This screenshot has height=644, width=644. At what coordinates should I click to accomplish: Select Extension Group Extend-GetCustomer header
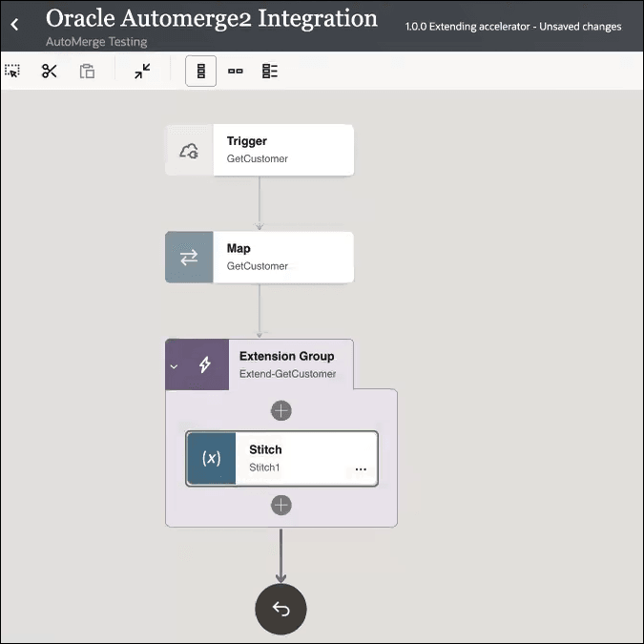pos(260,364)
